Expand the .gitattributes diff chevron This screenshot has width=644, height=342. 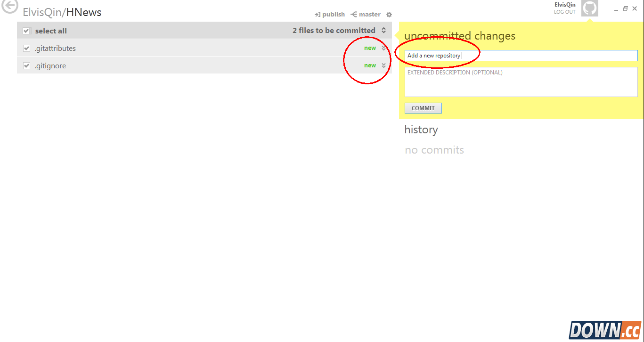384,48
